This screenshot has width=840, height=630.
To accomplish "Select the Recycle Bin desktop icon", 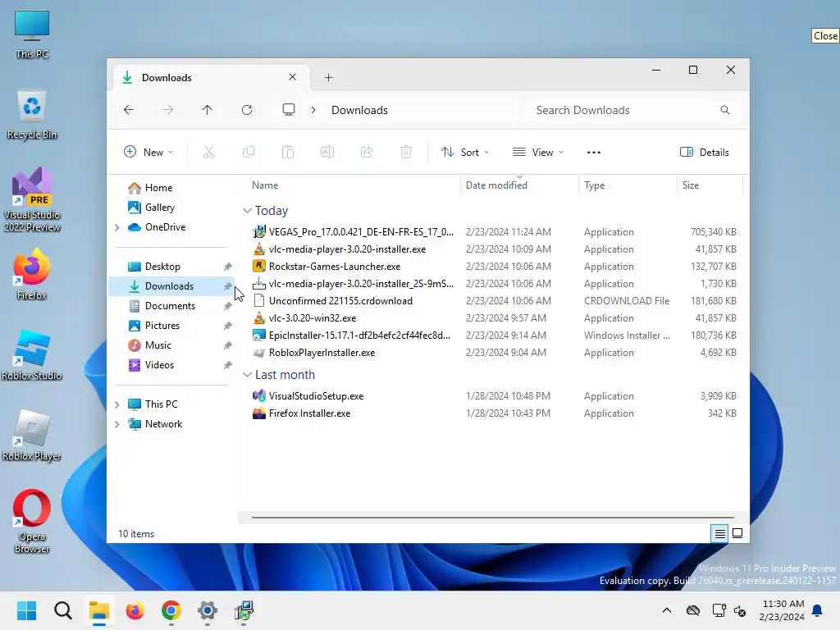I will [32, 115].
